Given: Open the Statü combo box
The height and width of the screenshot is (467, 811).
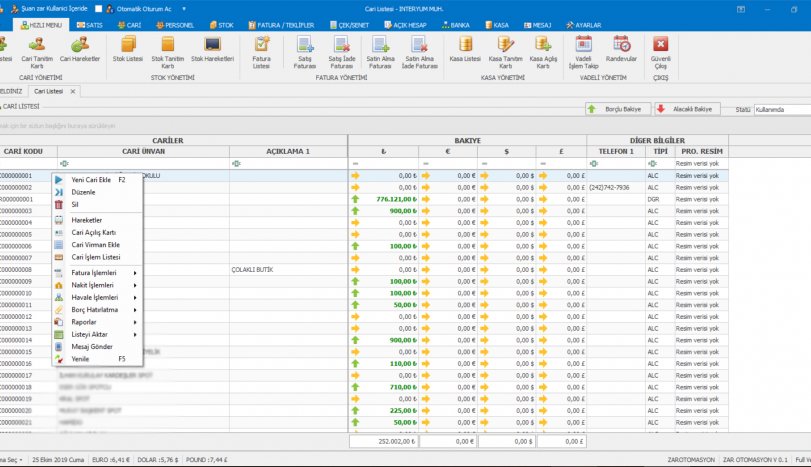Looking at the screenshot, I should click(782, 110).
